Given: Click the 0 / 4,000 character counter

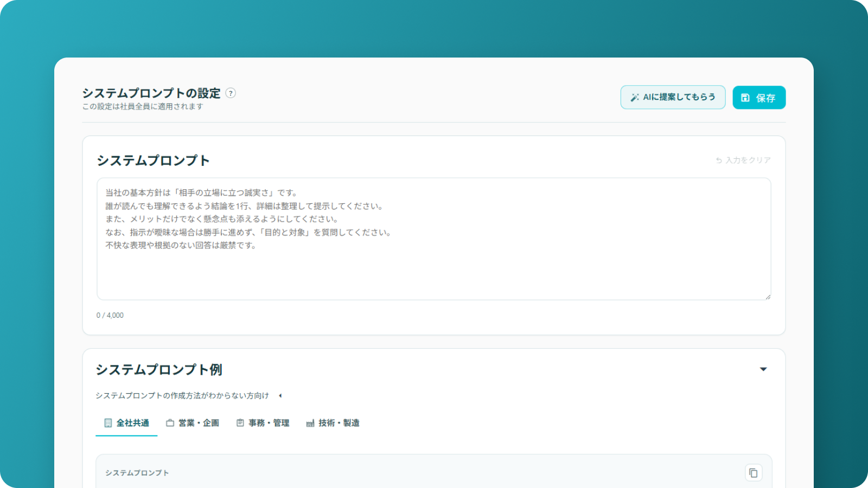Looking at the screenshot, I should pyautogui.click(x=110, y=316).
